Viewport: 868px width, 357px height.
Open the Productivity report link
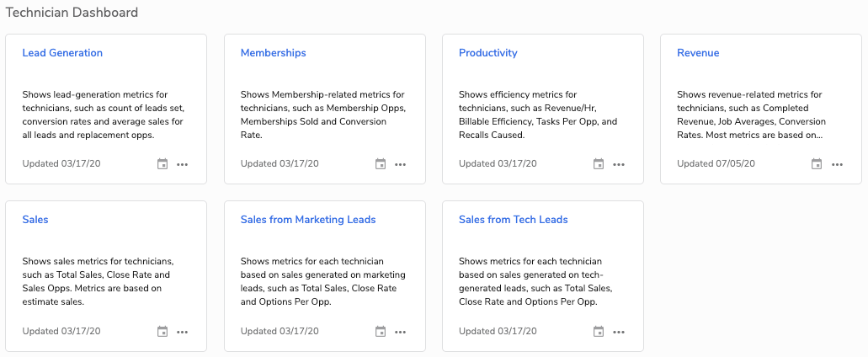(487, 53)
